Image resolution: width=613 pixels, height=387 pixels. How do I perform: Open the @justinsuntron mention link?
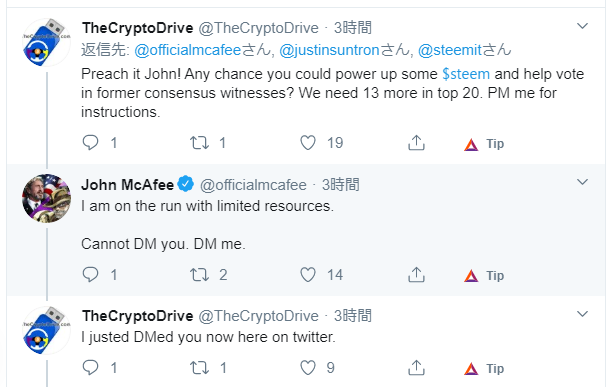(329, 50)
